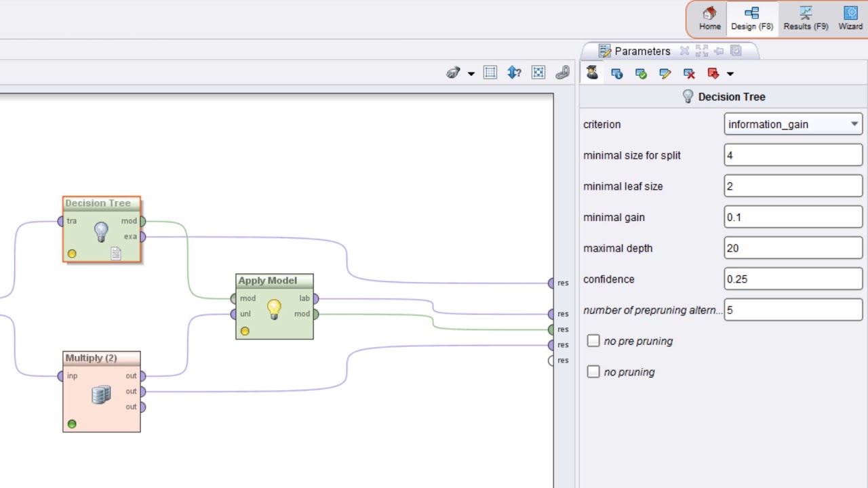Click the arrange operators grid icon
868x488 pixels.
pyautogui.click(x=490, y=73)
